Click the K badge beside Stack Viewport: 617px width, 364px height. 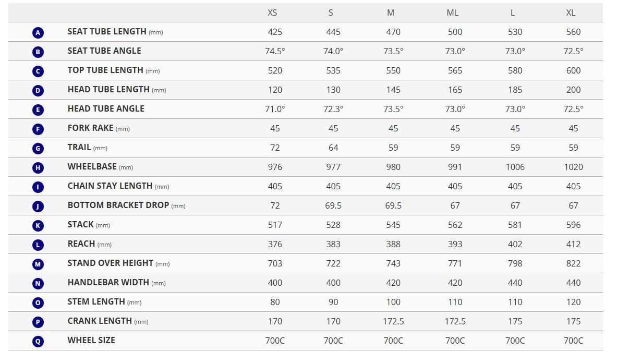[38, 226]
